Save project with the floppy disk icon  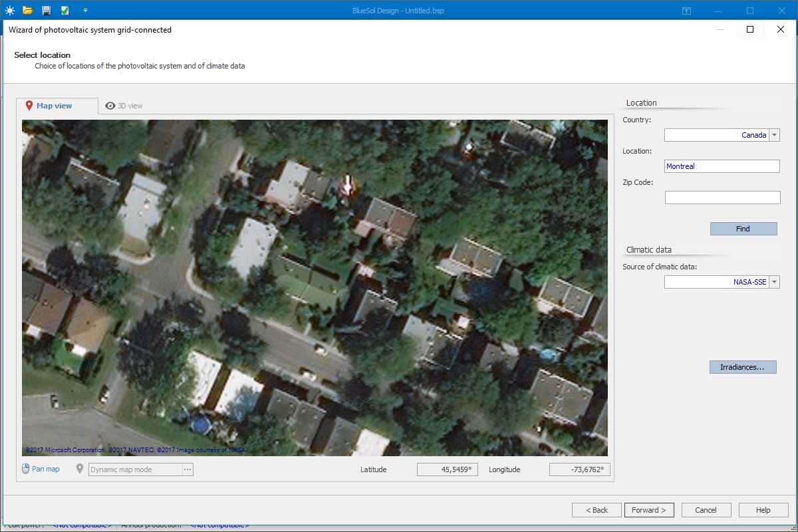[46, 11]
